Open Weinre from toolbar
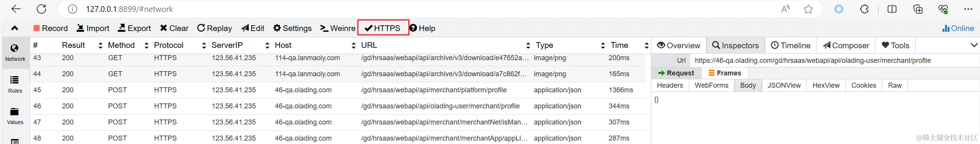The height and width of the screenshot is (144, 980). (338, 28)
